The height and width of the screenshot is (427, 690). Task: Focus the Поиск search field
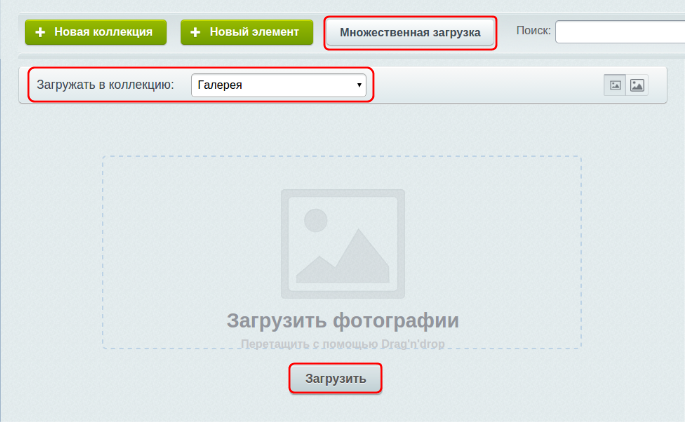point(620,33)
